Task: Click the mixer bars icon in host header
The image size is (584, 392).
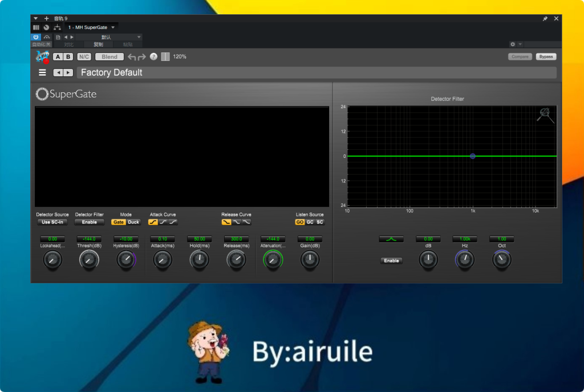Action: [36, 27]
